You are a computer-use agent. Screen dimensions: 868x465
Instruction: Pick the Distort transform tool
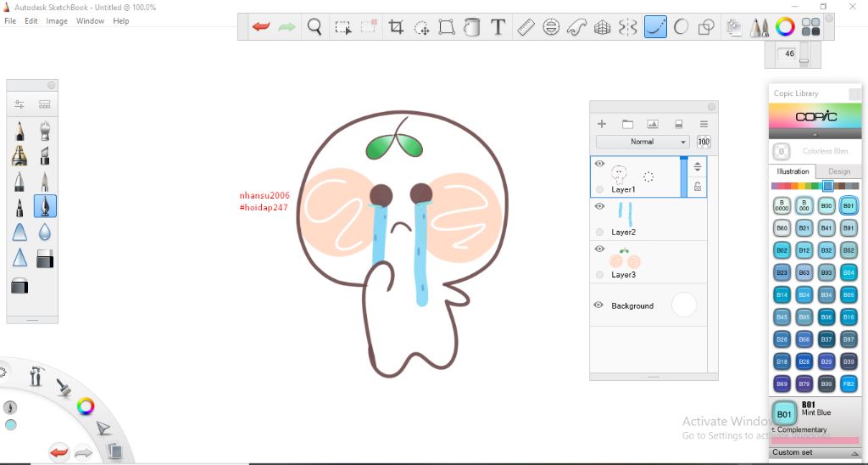click(x=446, y=26)
